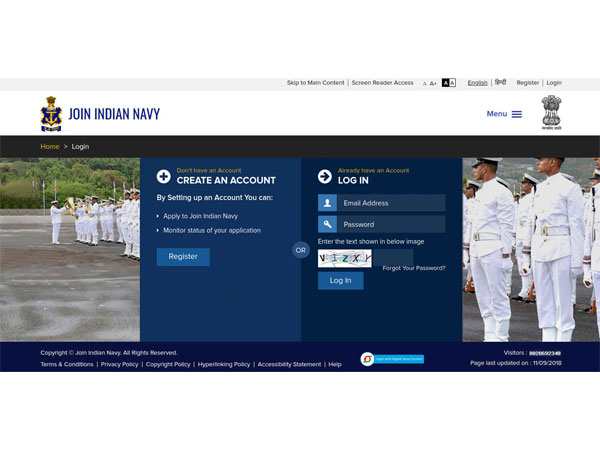Toggle the high contrast color scheme
Viewport: 600px width, 450px height.
pyautogui.click(x=449, y=83)
